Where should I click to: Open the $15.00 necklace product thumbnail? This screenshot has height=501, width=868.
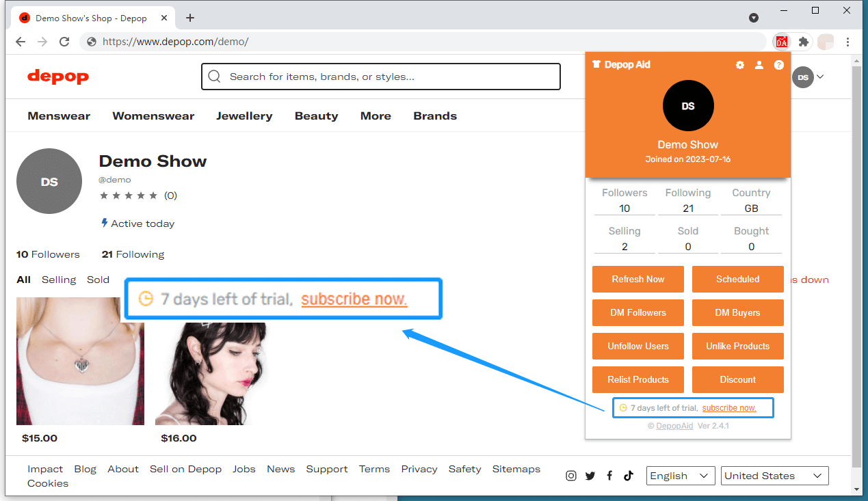pos(80,361)
